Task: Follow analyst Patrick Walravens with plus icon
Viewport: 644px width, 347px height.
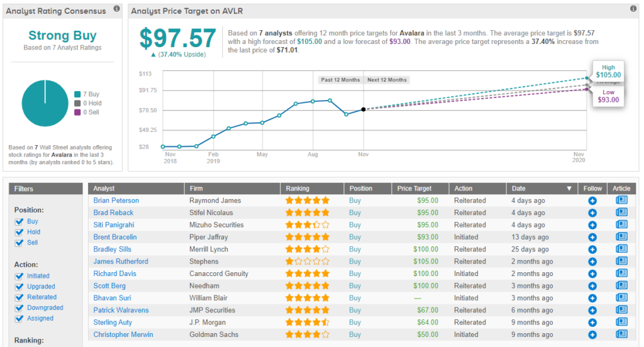Action: (592, 311)
